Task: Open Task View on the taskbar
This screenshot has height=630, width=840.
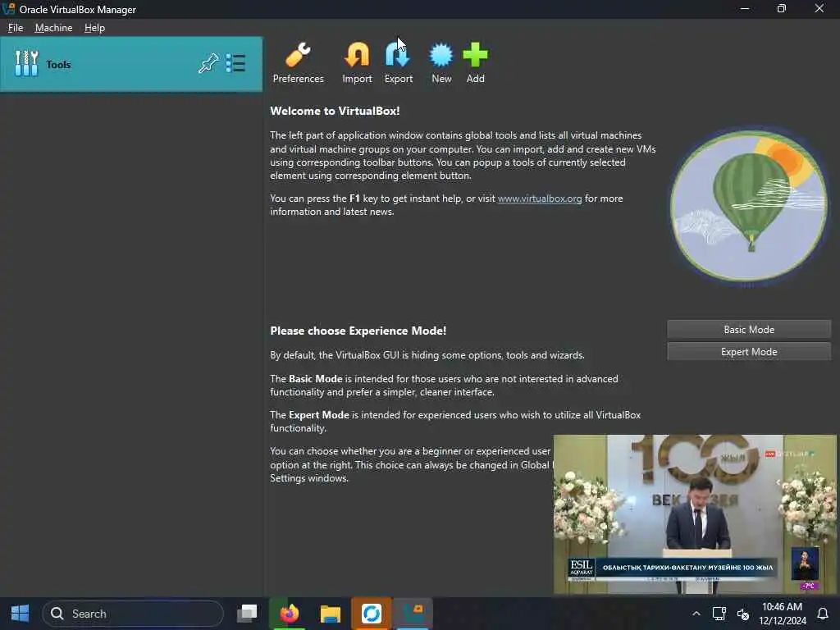Action: [x=247, y=614]
